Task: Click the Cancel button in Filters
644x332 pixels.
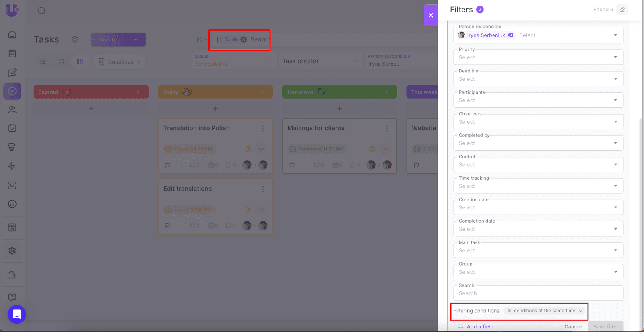Action: 573,326
